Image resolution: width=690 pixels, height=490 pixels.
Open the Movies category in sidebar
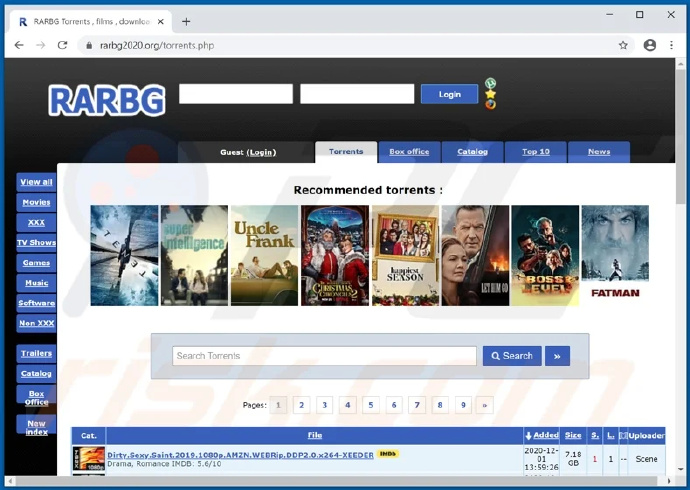pyautogui.click(x=36, y=202)
